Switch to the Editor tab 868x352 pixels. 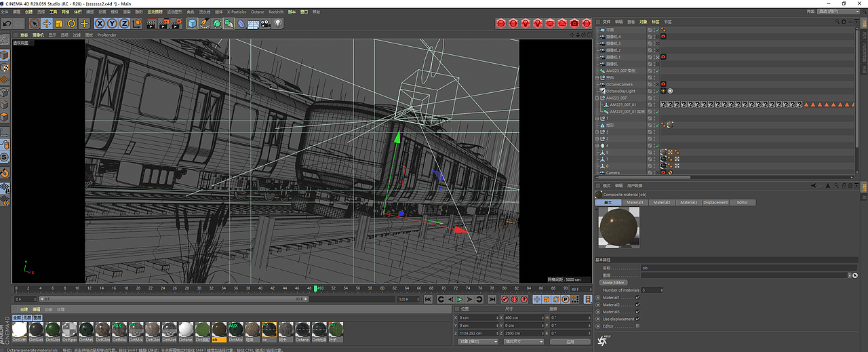[x=743, y=202]
